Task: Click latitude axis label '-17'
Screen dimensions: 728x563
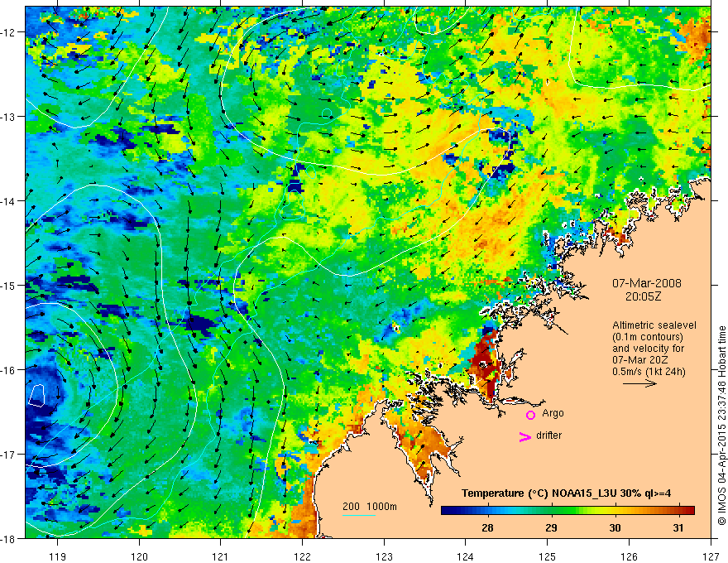Action: pyautogui.click(x=10, y=455)
